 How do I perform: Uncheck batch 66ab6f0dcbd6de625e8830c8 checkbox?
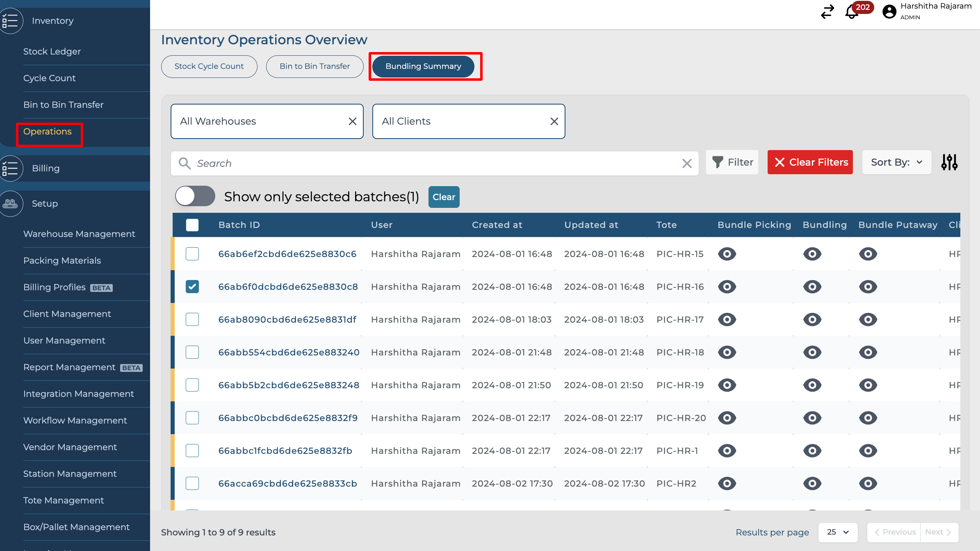click(192, 287)
